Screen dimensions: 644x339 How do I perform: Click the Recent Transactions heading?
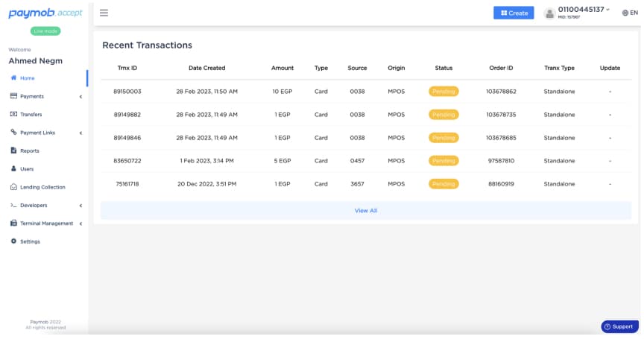click(147, 45)
